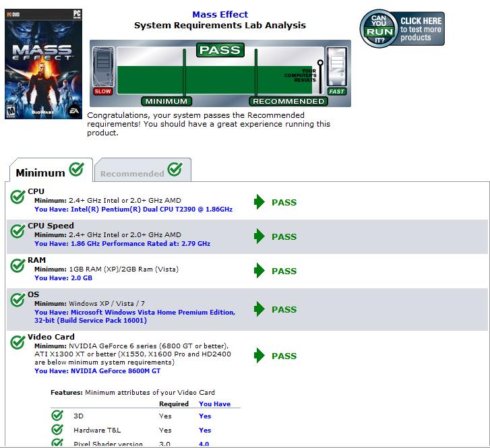Click the PASS result for CPU
Image resolution: width=490 pixels, height=448 pixels.
click(x=284, y=203)
